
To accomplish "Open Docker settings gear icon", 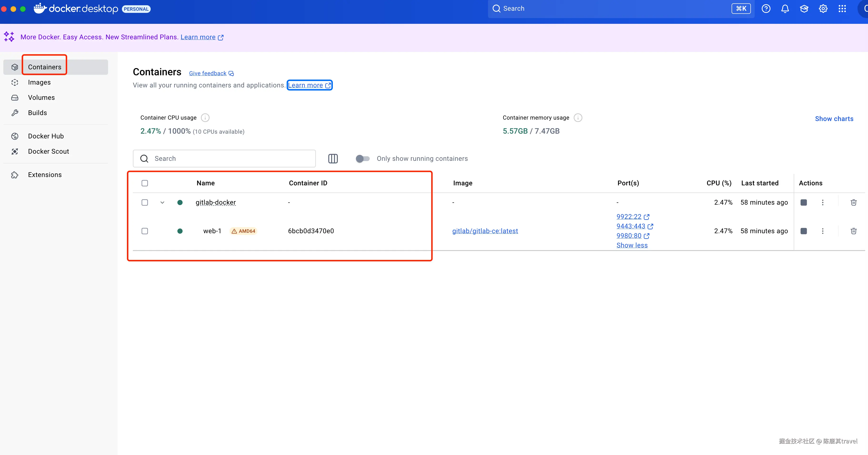I will point(823,9).
